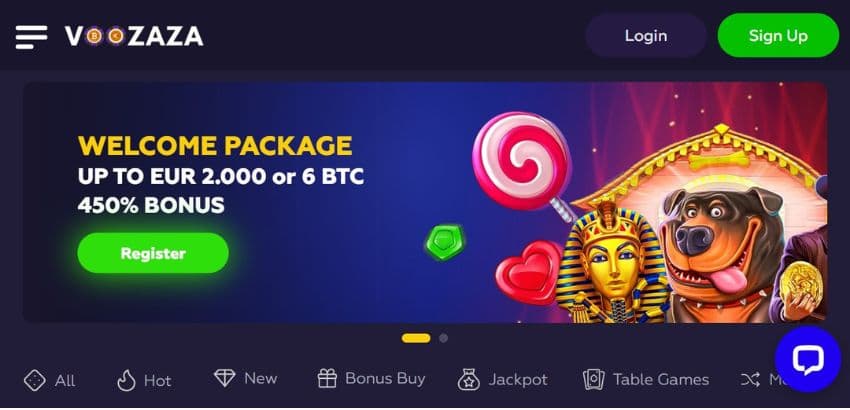Open the hamburger menu
Screen dimensions: 850x410
click(x=31, y=37)
